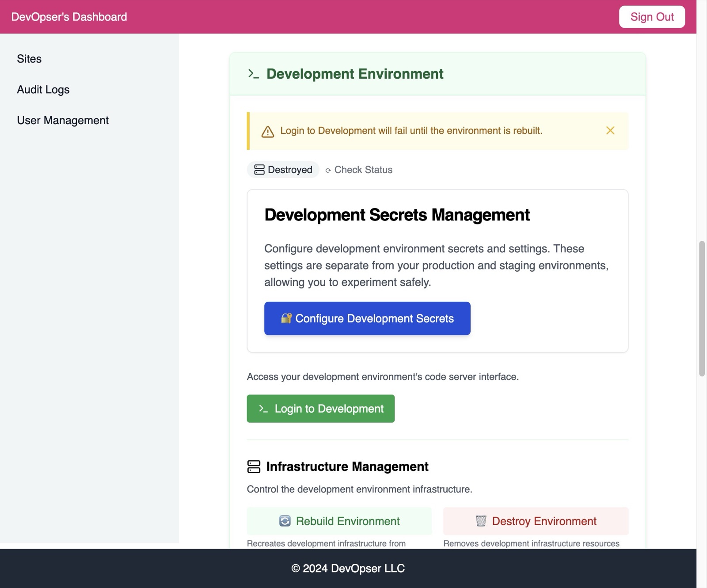Click 'Login to Development will fail' warning text
707x588 pixels.
[411, 131]
